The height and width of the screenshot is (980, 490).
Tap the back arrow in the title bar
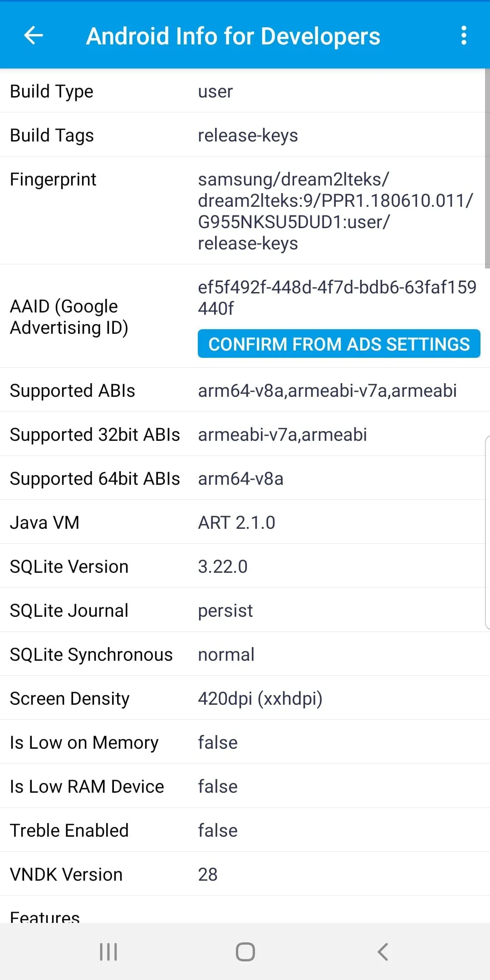[x=33, y=35]
